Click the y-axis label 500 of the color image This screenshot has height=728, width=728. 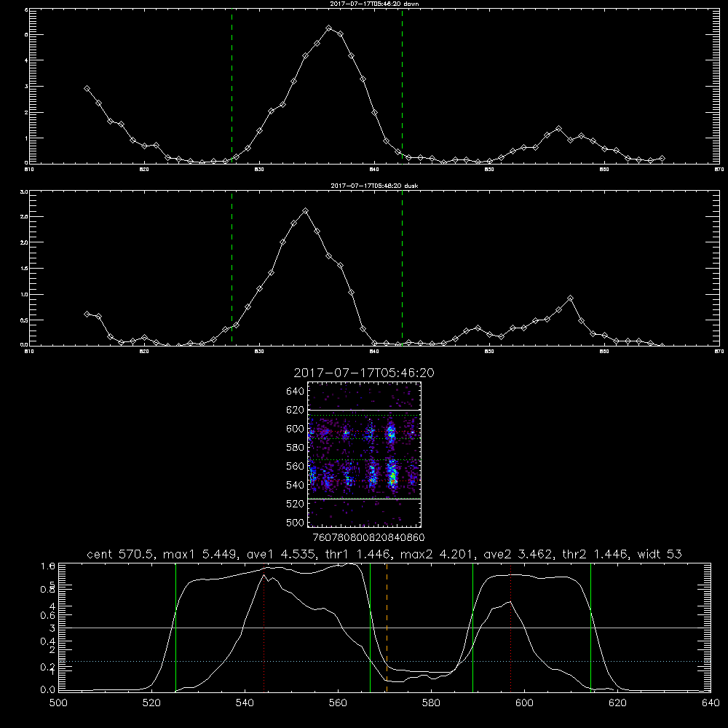pyautogui.click(x=295, y=522)
